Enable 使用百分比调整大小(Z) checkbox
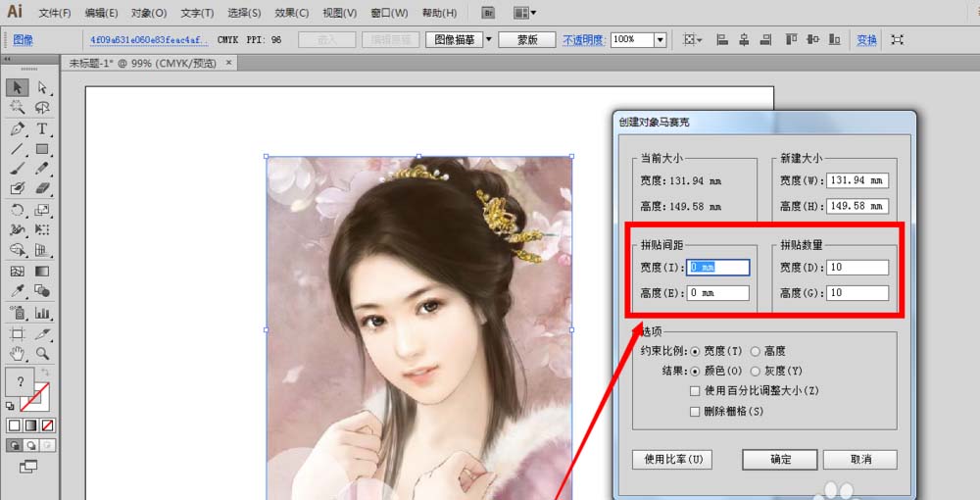 pos(695,391)
